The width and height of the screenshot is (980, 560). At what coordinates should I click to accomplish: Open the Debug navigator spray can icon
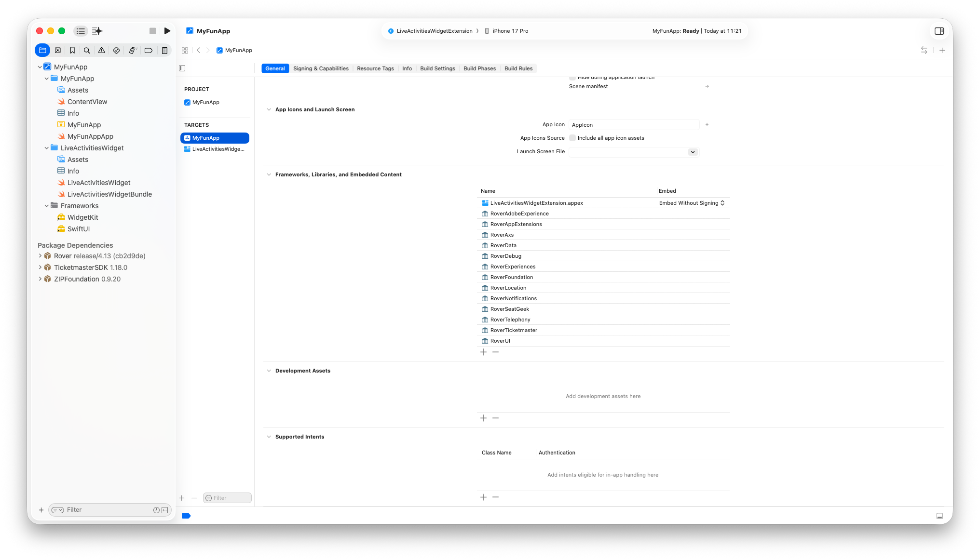tap(133, 50)
